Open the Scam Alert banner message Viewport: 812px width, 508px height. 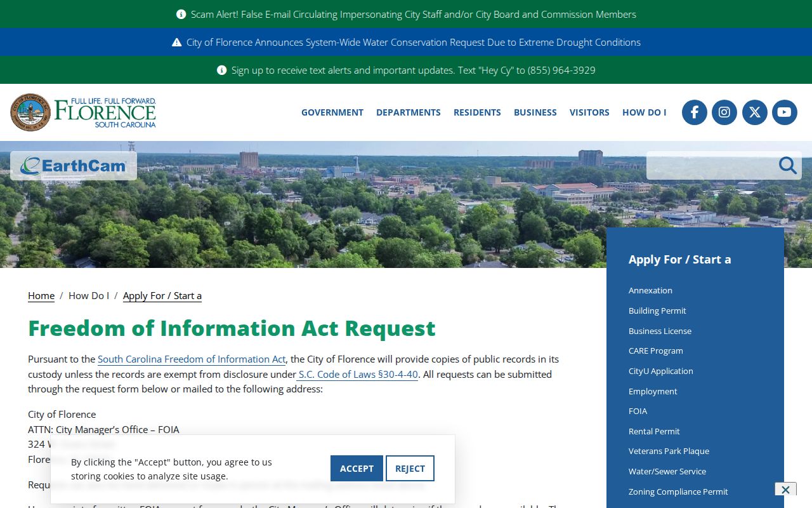click(x=414, y=14)
